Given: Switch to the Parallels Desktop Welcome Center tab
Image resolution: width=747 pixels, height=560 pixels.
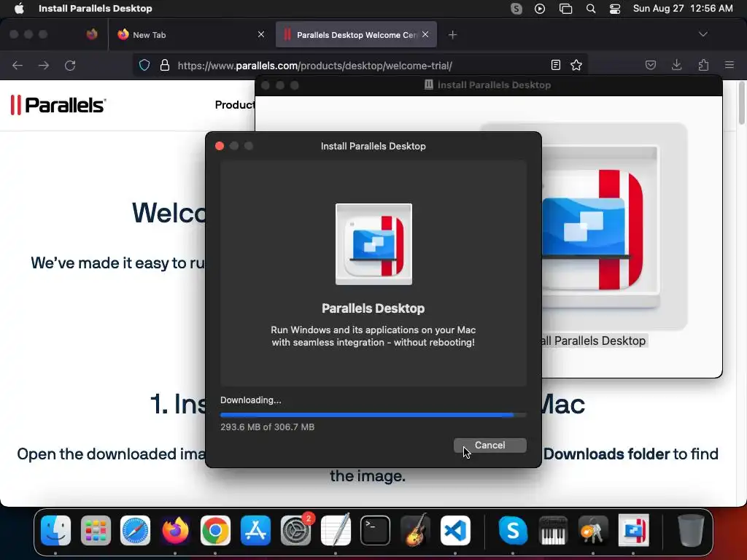Looking at the screenshot, I should [x=356, y=35].
